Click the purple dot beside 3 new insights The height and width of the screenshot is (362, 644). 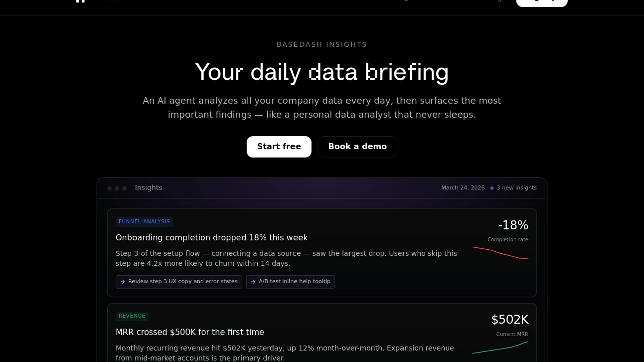pyautogui.click(x=492, y=188)
